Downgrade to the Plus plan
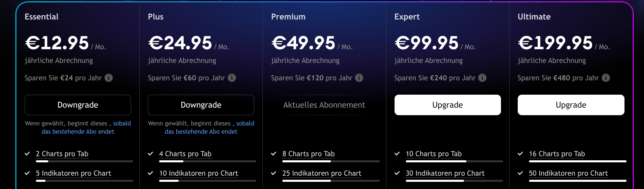The width and height of the screenshot is (644, 189). pyautogui.click(x=201, y=105)
